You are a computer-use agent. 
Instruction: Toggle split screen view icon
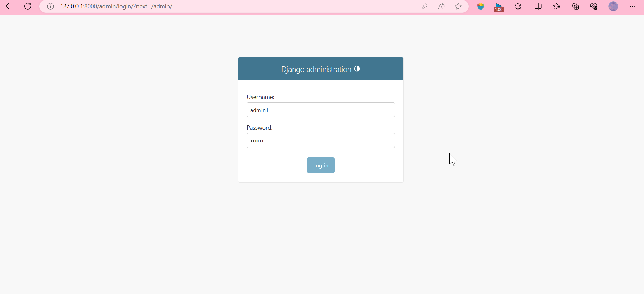tap(538, 6)
